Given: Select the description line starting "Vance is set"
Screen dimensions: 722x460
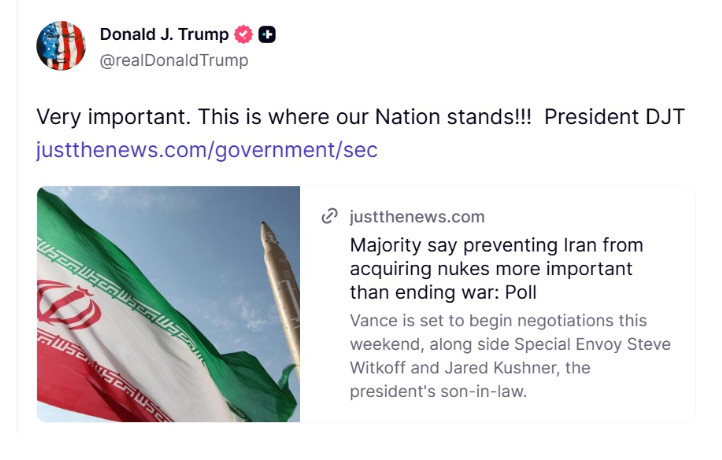Looking at the screenshot, I should coord(498,320).
